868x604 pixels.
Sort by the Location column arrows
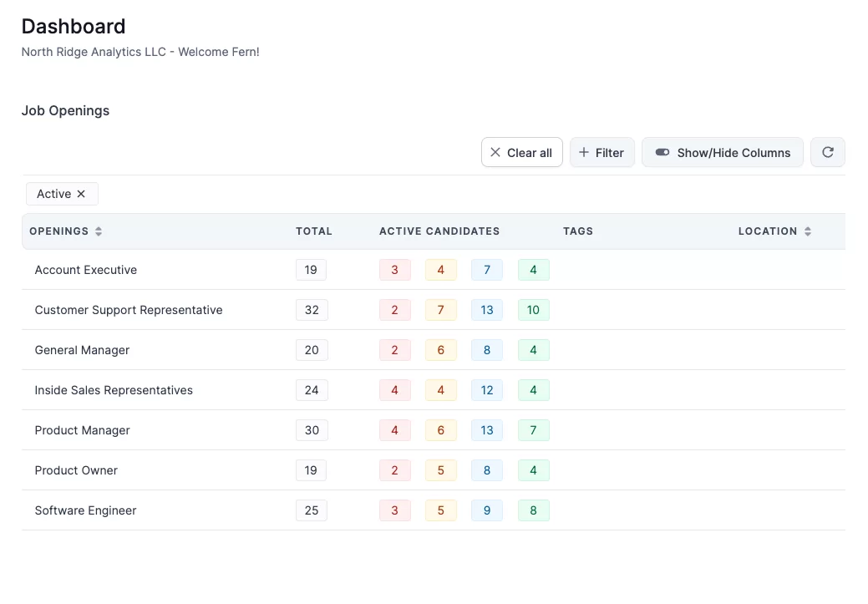coord(808,231)
